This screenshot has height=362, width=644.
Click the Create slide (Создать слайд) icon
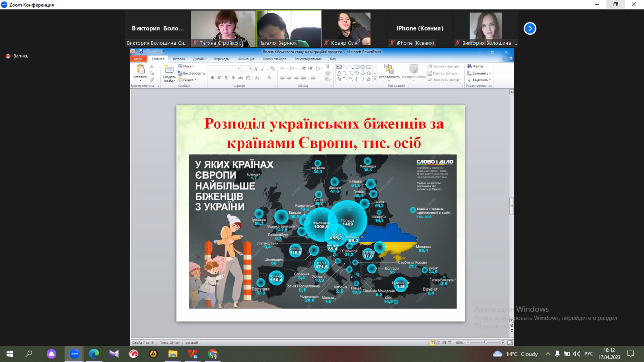pyautogui.click(x=169, y=70)
